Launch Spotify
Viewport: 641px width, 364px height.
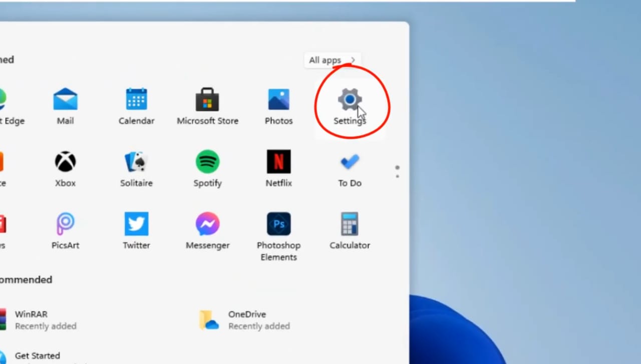(x=207, y=169)
